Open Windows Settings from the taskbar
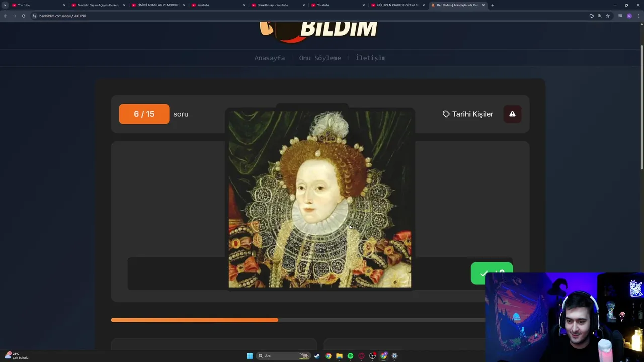The width and height of the screenshot is (644, 362). pos(394,356)
